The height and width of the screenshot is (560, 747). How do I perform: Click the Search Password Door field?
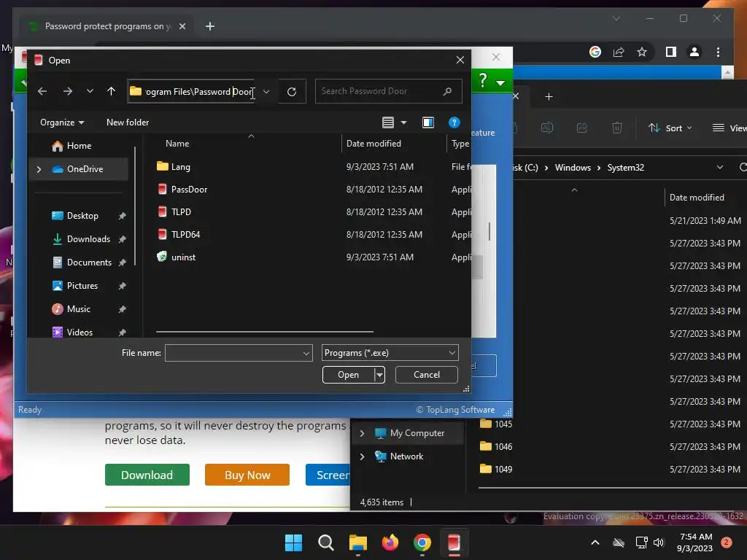pos(388,91)
